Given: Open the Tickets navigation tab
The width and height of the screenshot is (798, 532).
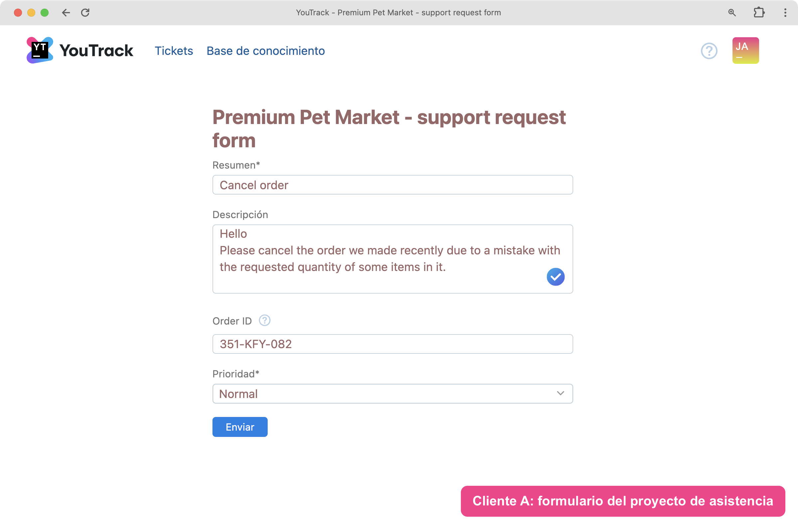Looking at the screenshot, I should 174,51.
